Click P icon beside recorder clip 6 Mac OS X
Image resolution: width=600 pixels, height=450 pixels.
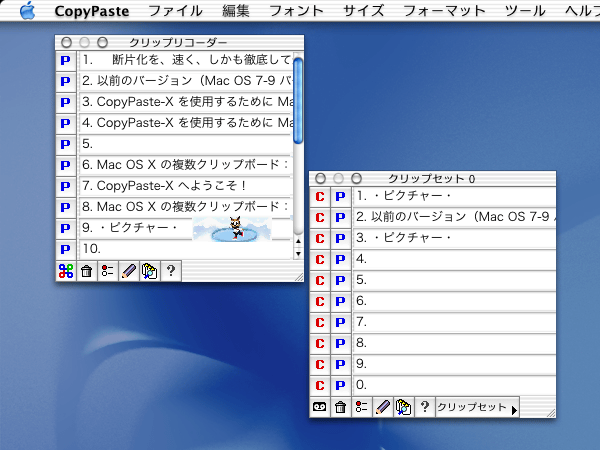click(x=66, y=165)
